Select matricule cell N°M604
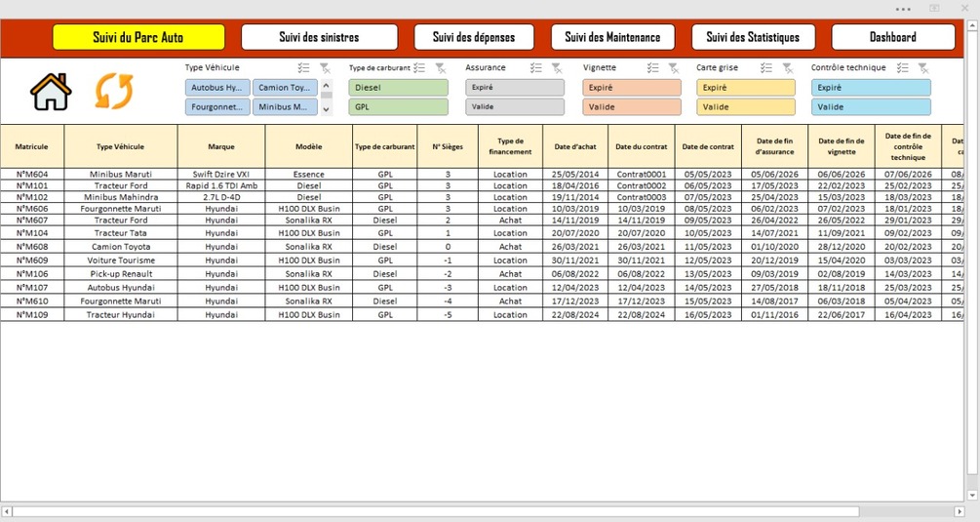Viewport: 980px width, 522px height. (x=32, y=175)
